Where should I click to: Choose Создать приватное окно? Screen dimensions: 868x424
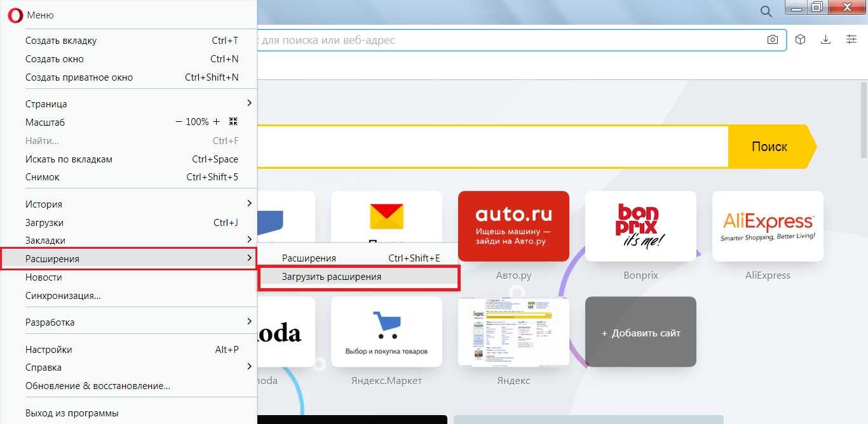click(x=129, y=77)
